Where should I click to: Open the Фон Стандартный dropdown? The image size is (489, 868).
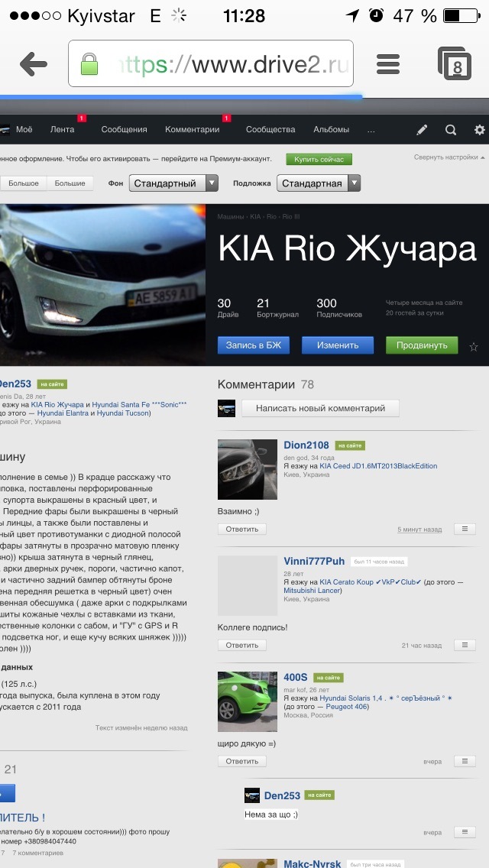173,183
